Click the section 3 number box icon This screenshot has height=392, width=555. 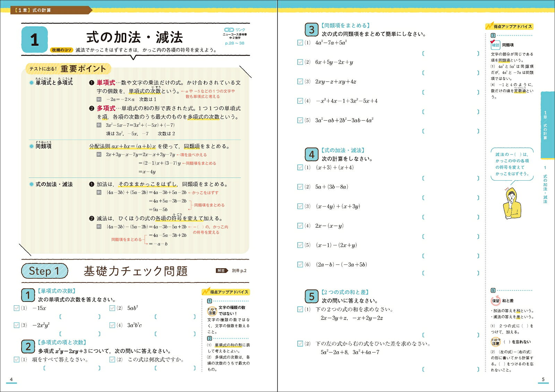tap(311, 30)
